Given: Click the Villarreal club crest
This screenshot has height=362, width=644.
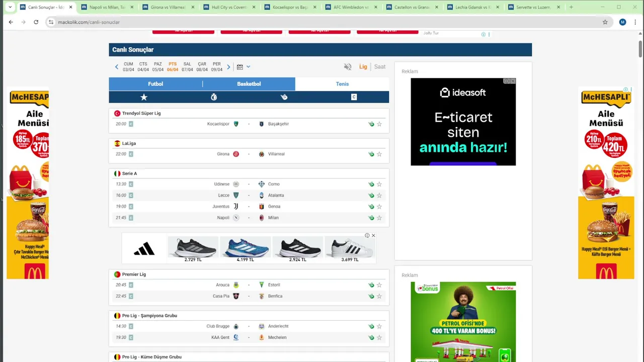Looking at the screenshot, I should pos(262,154).
